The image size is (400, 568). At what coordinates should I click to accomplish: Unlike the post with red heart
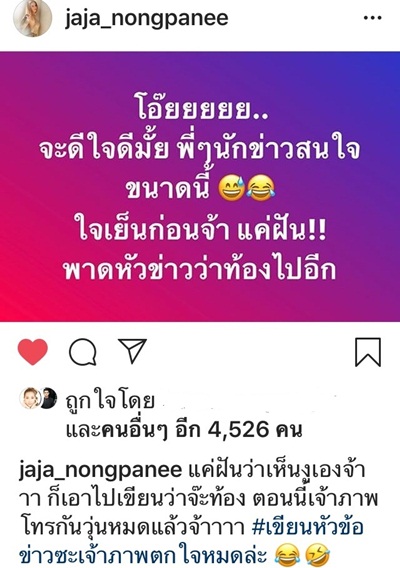coord(33,352)
